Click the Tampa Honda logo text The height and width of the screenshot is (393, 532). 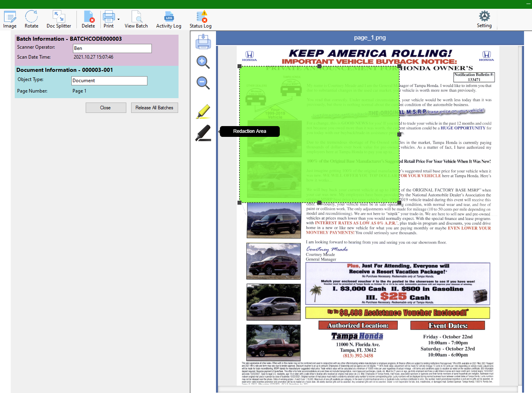coord(357,336)
